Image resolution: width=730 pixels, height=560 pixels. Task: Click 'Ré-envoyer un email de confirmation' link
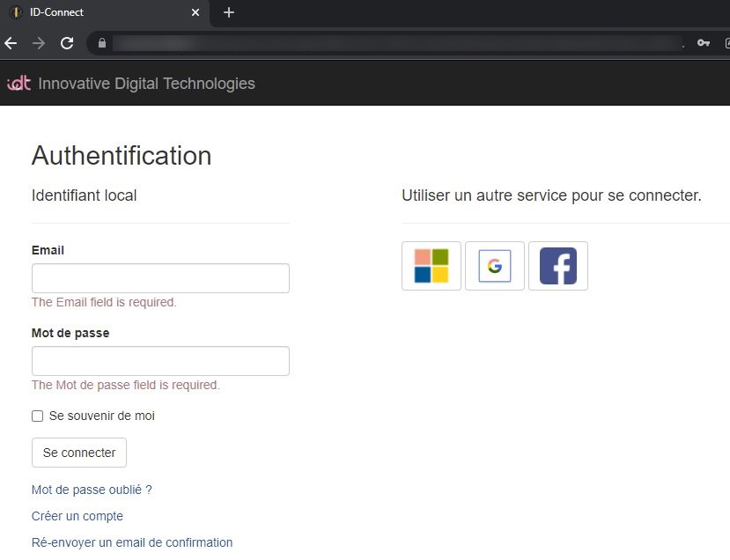click(132, 542)
